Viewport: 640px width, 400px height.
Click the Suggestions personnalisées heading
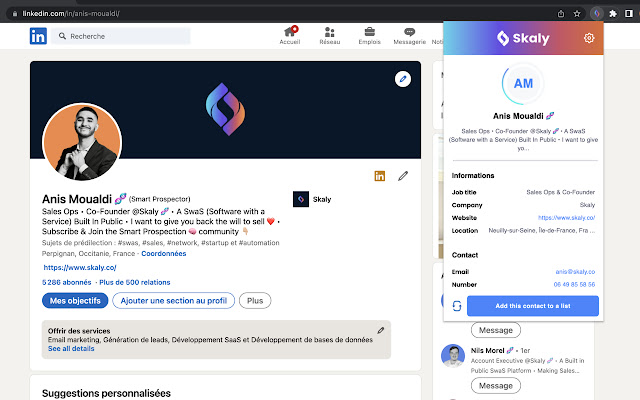(107, 393)
